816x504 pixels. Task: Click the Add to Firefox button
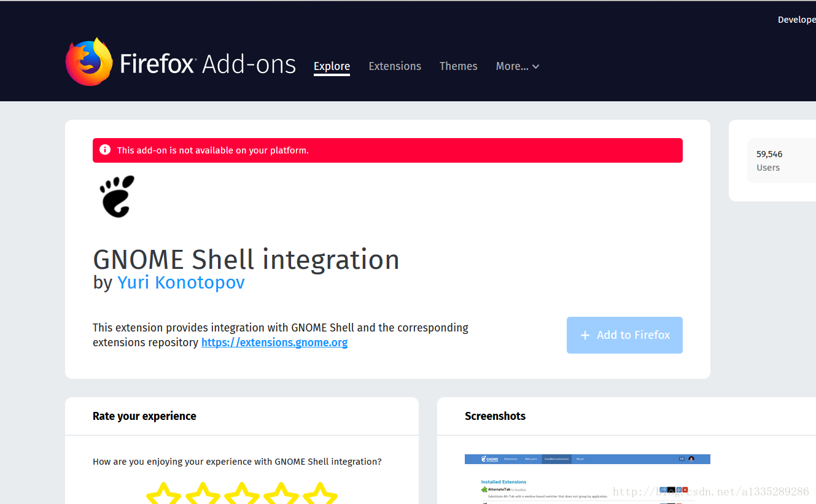[x=624, y=335]
